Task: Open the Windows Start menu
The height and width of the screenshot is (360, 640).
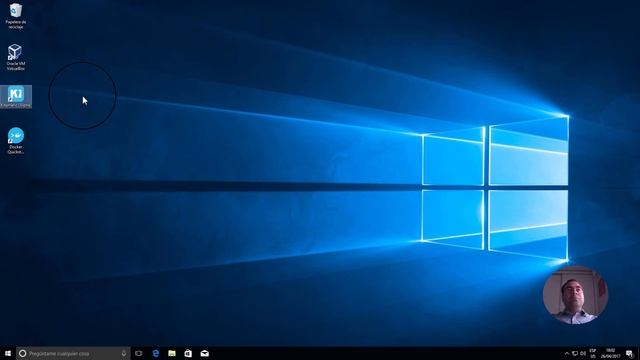Action: pos(8,353)
